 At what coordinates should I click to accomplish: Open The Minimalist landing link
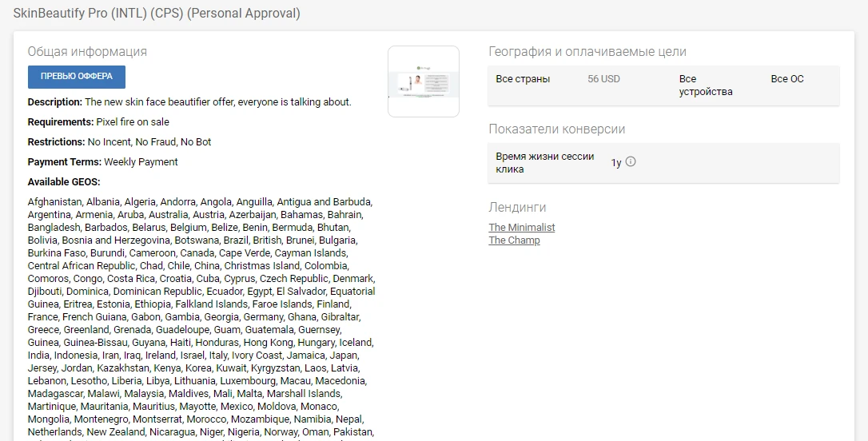(521, 228)
